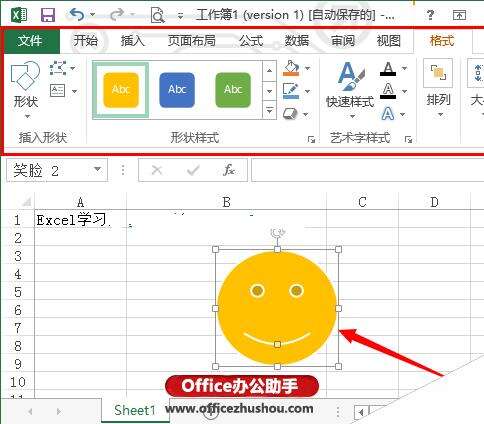The width and height of the screenshot is (484, 424).
Task: Apply the green Abc shape style
Action: pos(233,90)
